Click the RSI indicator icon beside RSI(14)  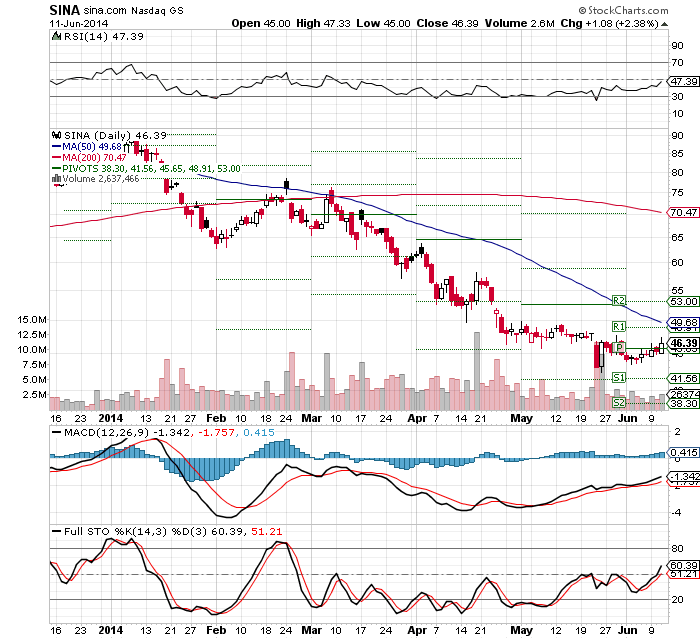click(56, 36)
